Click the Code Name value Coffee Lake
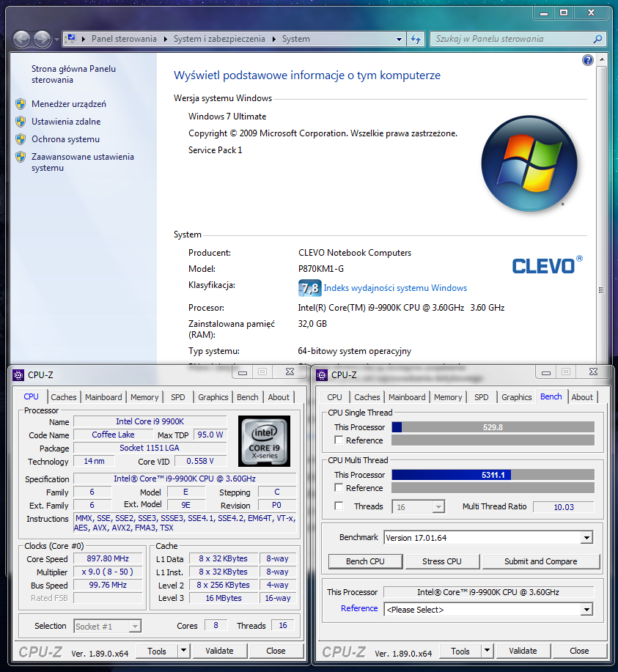618x672 pixels. coord(113,435)
